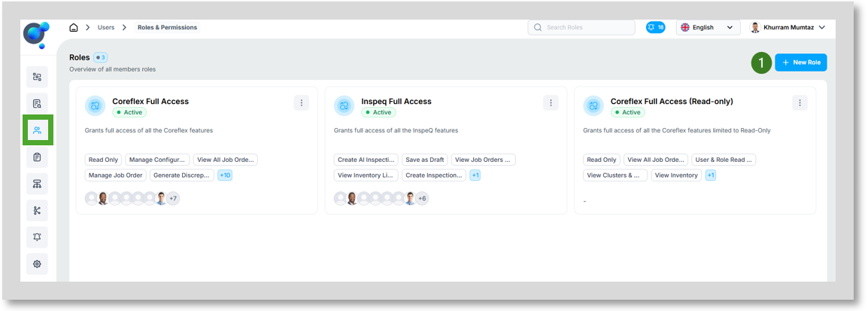Click the UK flag icon
Image resolution: width=868 pixels, height=311 pixels.
684,27
